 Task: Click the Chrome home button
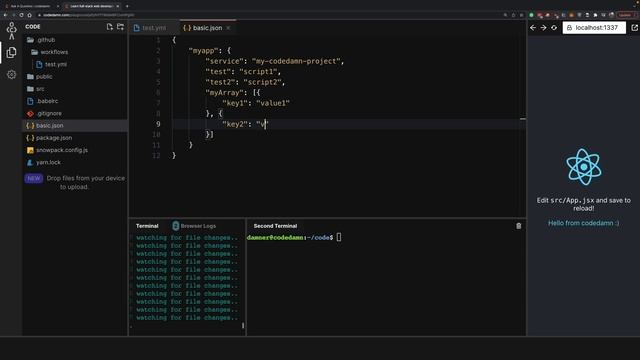[x=29, y=15]
